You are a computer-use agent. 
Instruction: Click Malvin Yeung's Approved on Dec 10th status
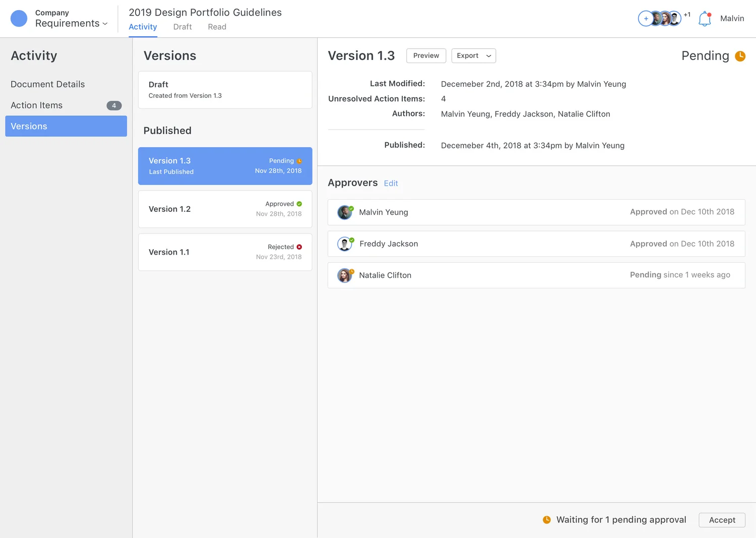[682, 212]
